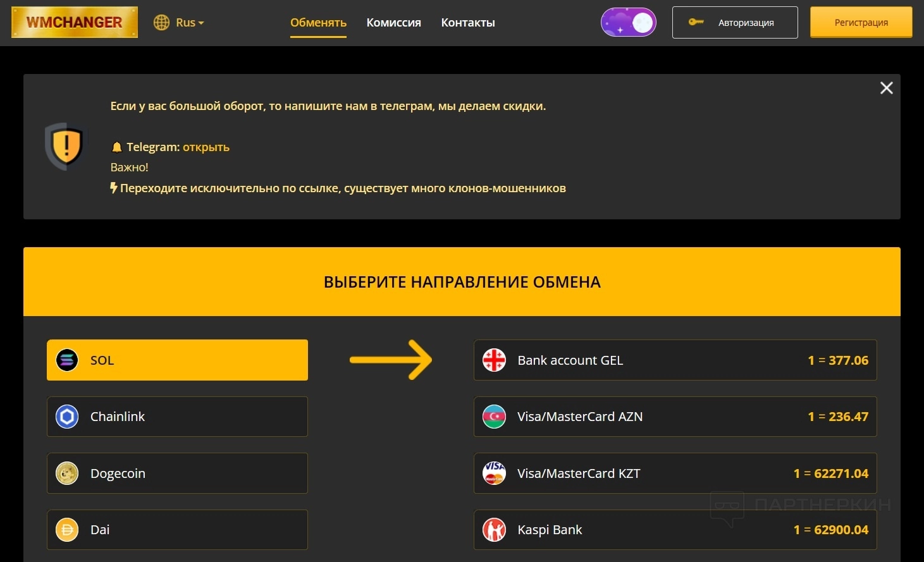Click the WMCHANGER logo

pyautogui.click(x=75, y=22)
